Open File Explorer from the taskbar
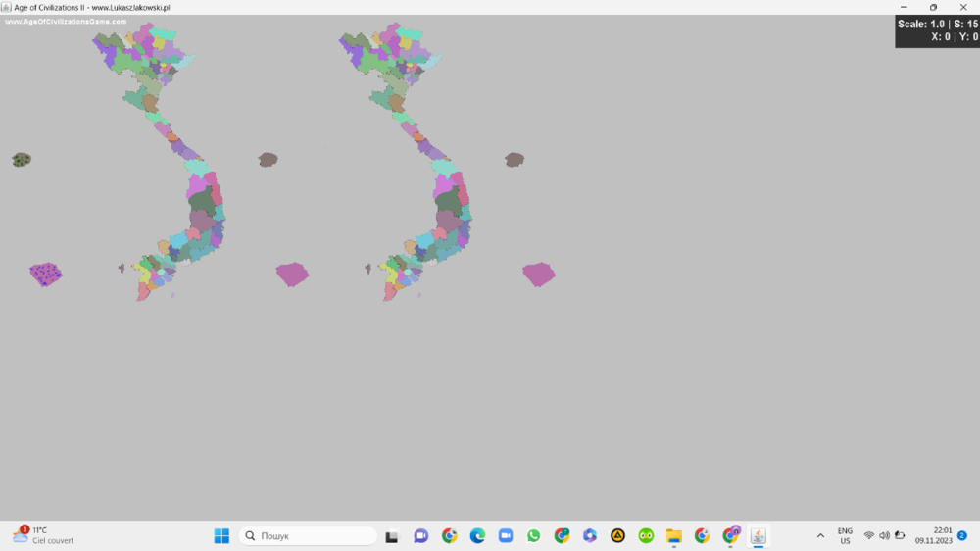 coord(674,536)
